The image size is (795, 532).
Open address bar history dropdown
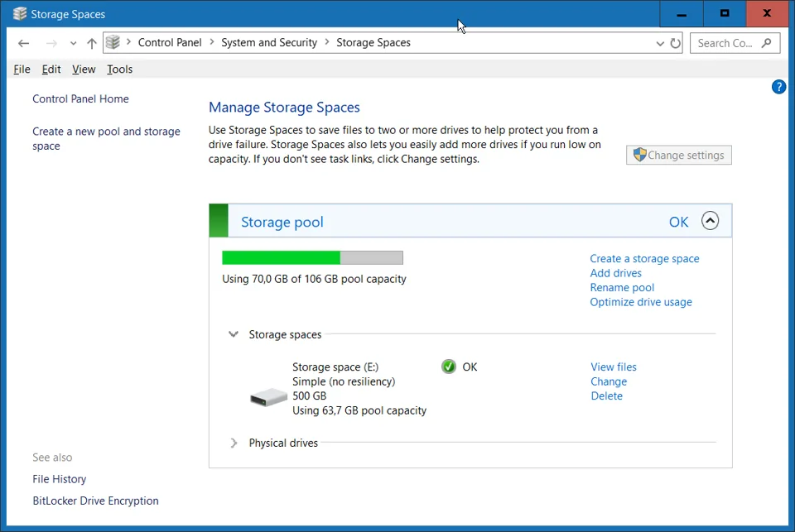point(660,44)
